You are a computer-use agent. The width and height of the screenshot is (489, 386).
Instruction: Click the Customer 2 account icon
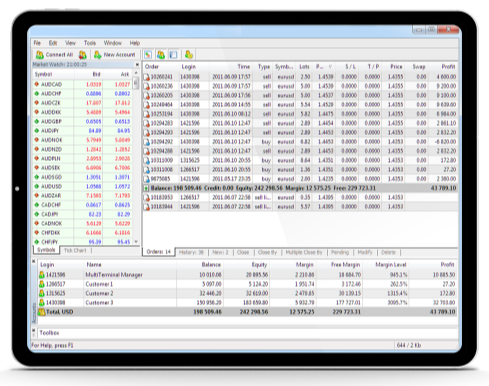(42, 293)
